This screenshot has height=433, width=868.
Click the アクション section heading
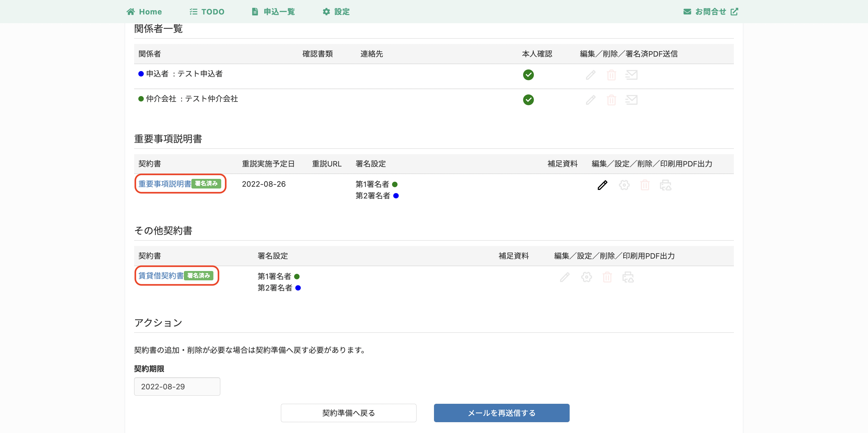click(x=158, y=323)
